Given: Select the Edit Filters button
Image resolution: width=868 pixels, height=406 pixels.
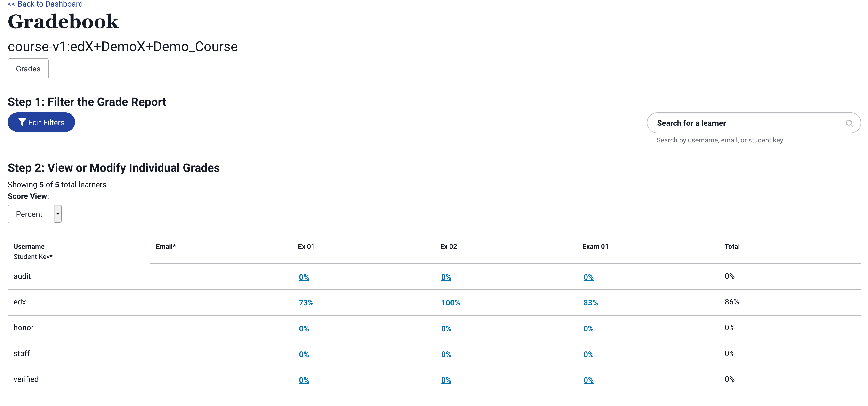Looking at the screenshot, I should [41, 122].
